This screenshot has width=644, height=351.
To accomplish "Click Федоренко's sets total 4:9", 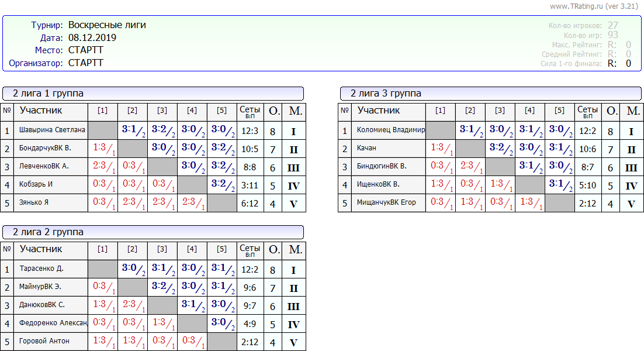I will pos(250,324).
